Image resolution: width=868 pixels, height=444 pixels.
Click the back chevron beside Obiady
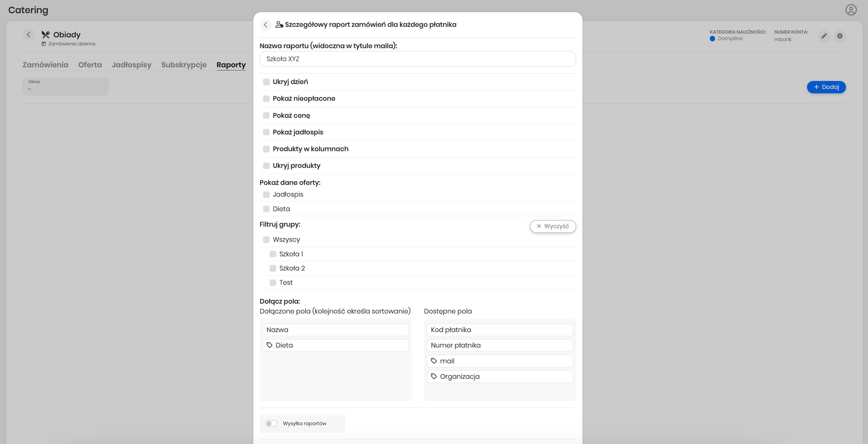pyautogui.click(x=29, y=35)
